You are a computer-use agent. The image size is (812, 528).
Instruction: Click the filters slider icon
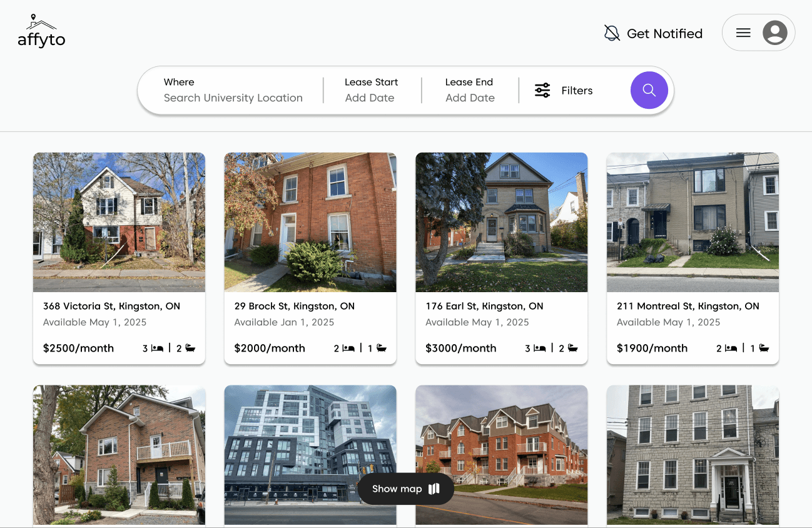pos(542,90)
